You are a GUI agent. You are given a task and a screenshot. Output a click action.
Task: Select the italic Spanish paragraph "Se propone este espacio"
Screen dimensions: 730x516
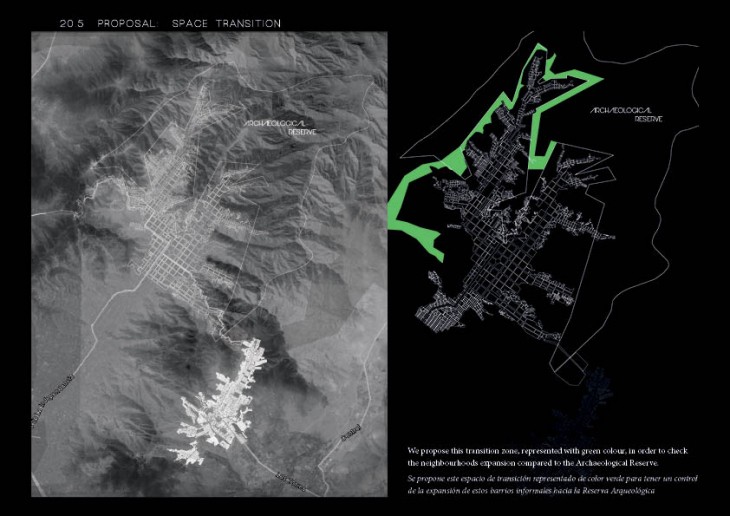click(539, 485)
